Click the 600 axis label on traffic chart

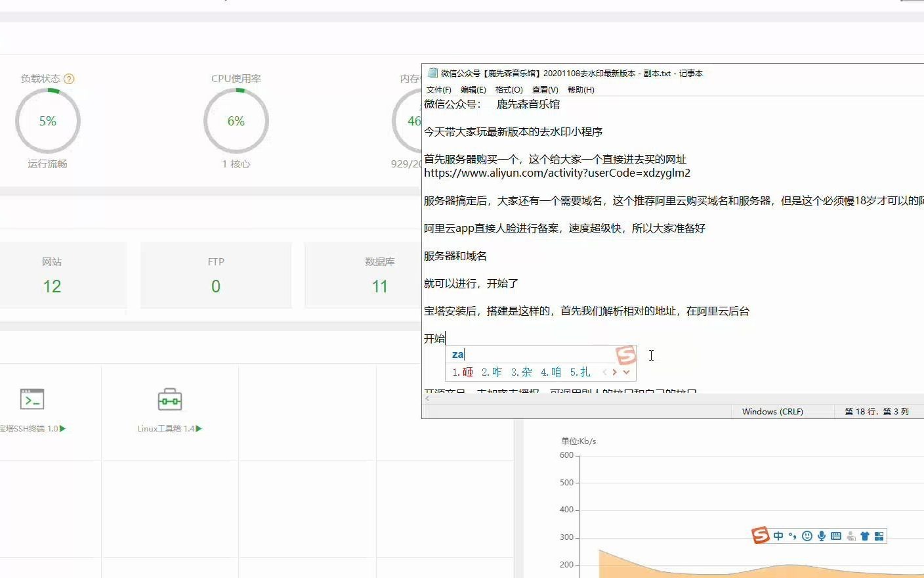click(567, 455)
